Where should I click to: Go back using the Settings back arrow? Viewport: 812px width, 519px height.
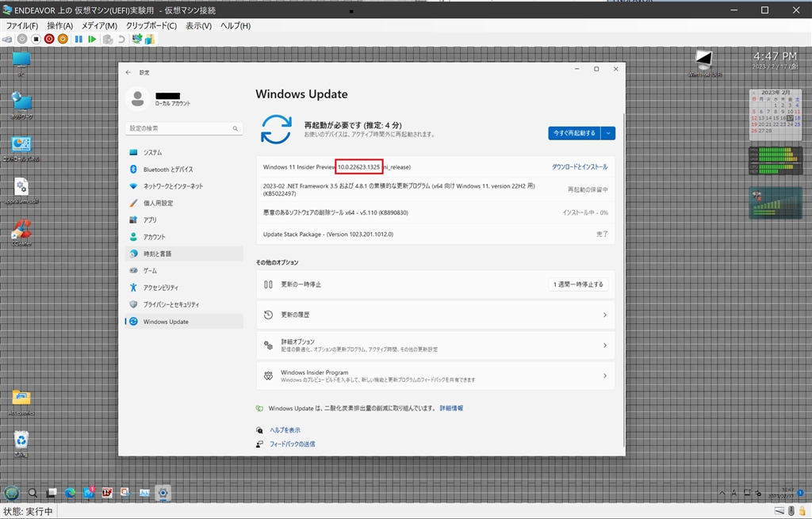click(128, 72)
